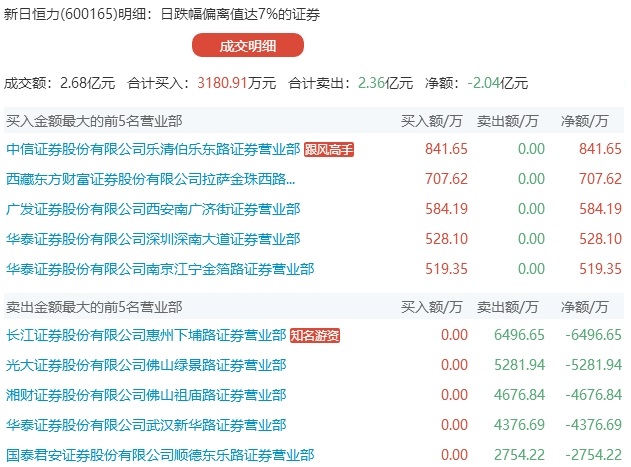631x467 pixels.
Task: Click sell amount 2754.22 in 国泰君安 row
Action: pyautogui.click(x=519, y=455)
